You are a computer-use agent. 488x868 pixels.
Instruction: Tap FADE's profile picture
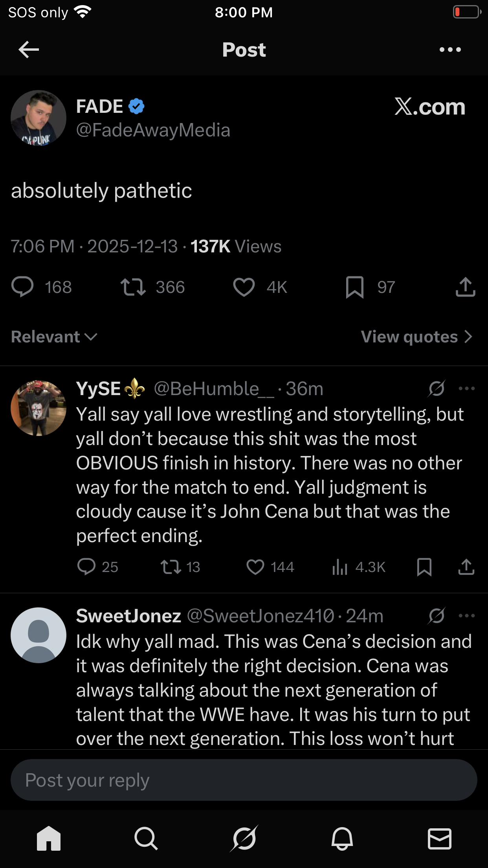click(x=39, y=118)
